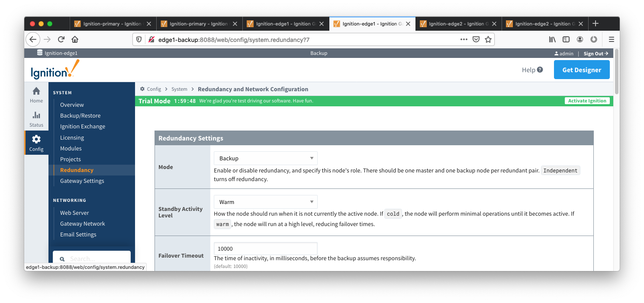The image size is (644, 303).
Task: Open the Mode dropdown showing Backup
Action: pyautogui.click(x=266, y=158)
